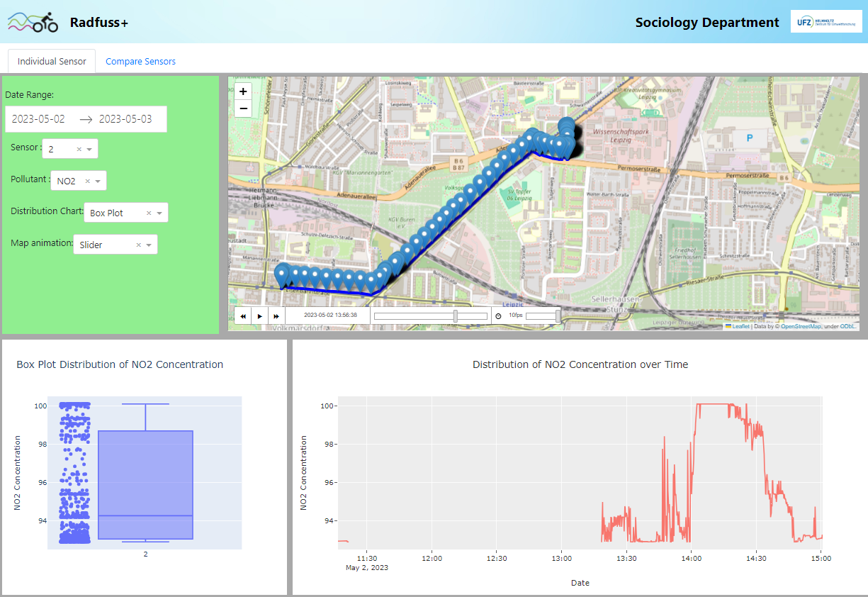Click the Box Plot Distribution chart title
This screenshot has width=868, height=597.
[120, 364]
